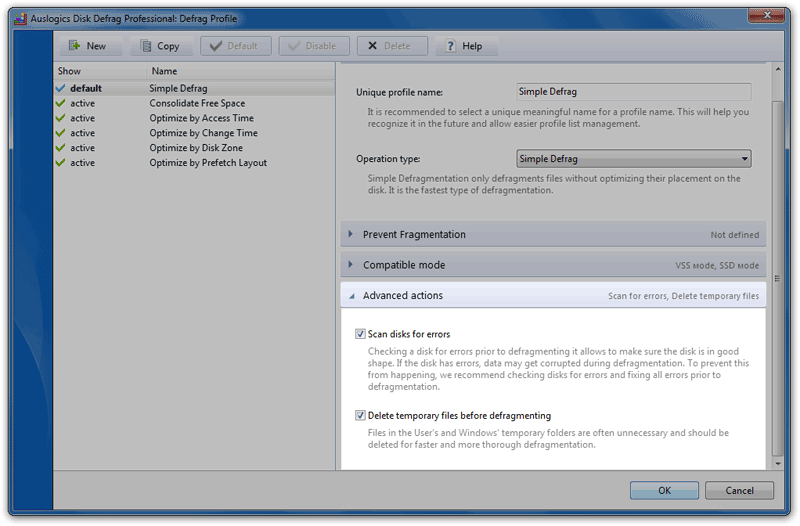The image size is (800, 526).
Task: Click the checkmark icon beside Simple Defrag profile
Action: pyautogui.click(x=60, y=88)
